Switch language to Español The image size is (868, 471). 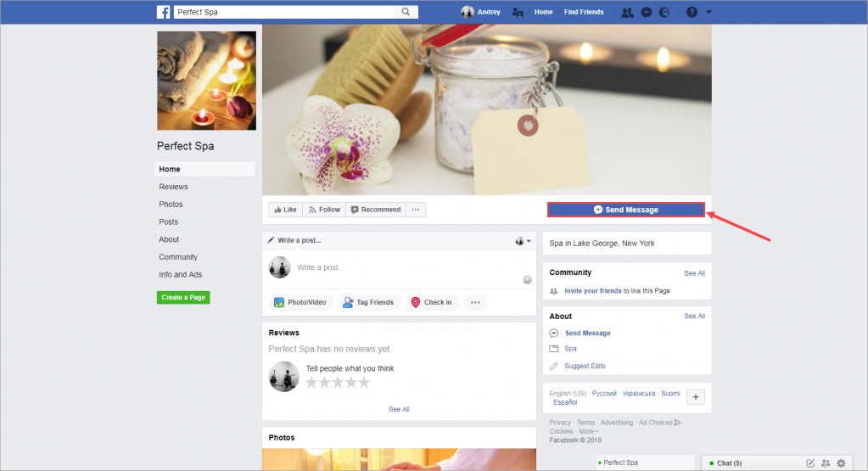click(x=565, y=402)
